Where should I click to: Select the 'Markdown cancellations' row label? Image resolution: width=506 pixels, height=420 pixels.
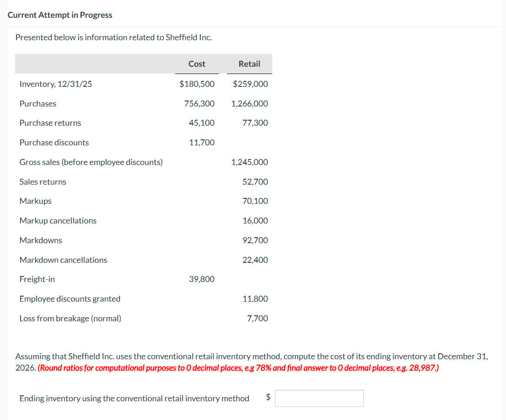pos(63,260)
